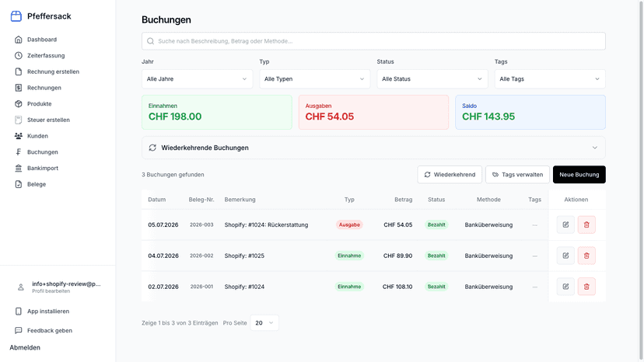
Task: Click receipt number 2026-002
Action: 201,256
